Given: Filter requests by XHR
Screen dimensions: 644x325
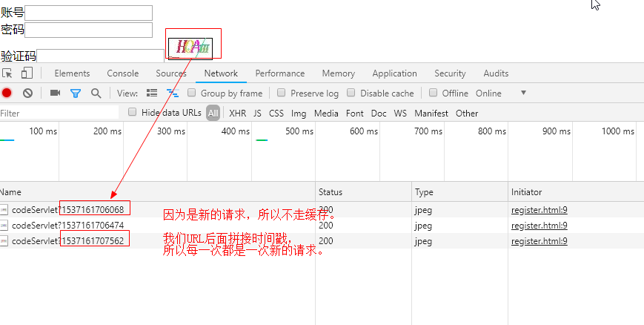Looking at the screenshot, I should pyautogui.click(x=237, y=113).
